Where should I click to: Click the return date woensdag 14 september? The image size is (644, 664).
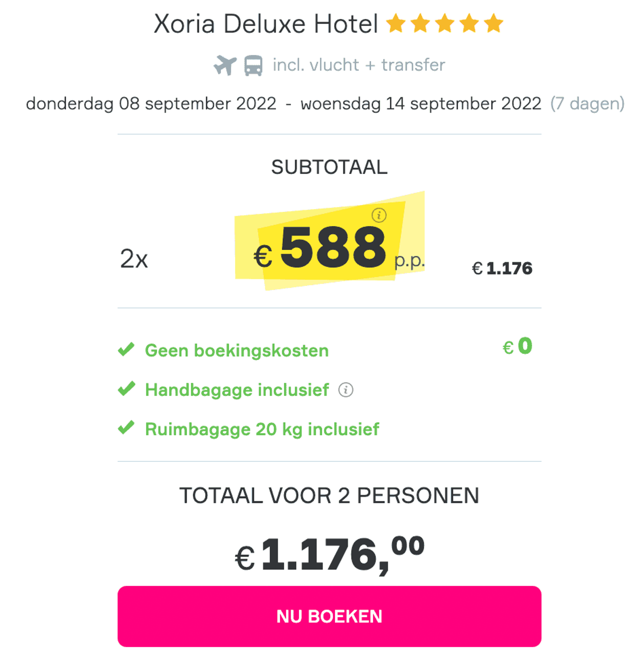[x=421, y=104]
